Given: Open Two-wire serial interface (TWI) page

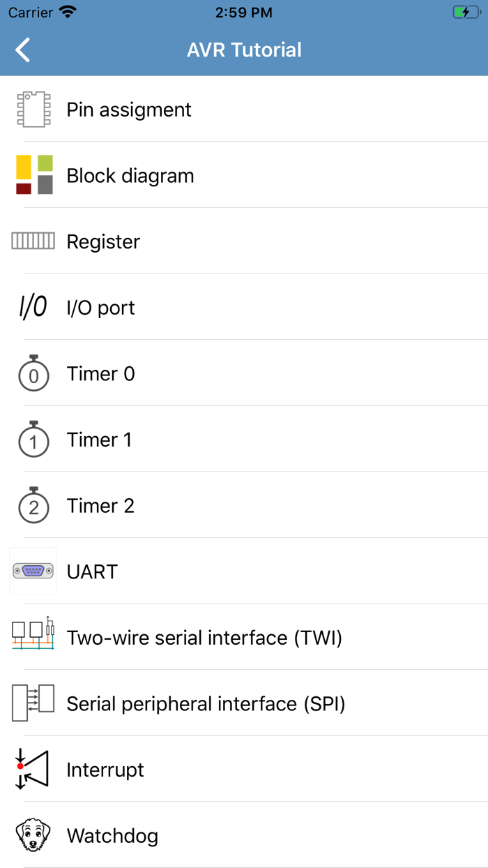Looking at the screenshot, I should pyautogui.click(x=204, y=638).
